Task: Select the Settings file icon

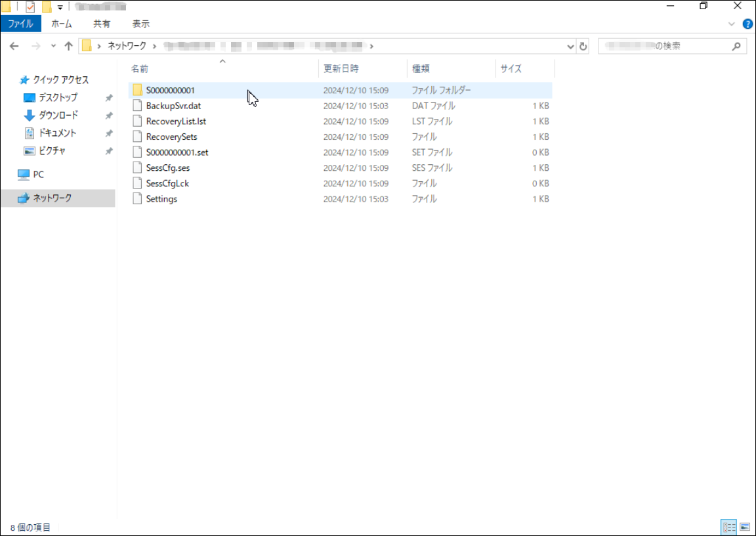Action: pos(137,198)
